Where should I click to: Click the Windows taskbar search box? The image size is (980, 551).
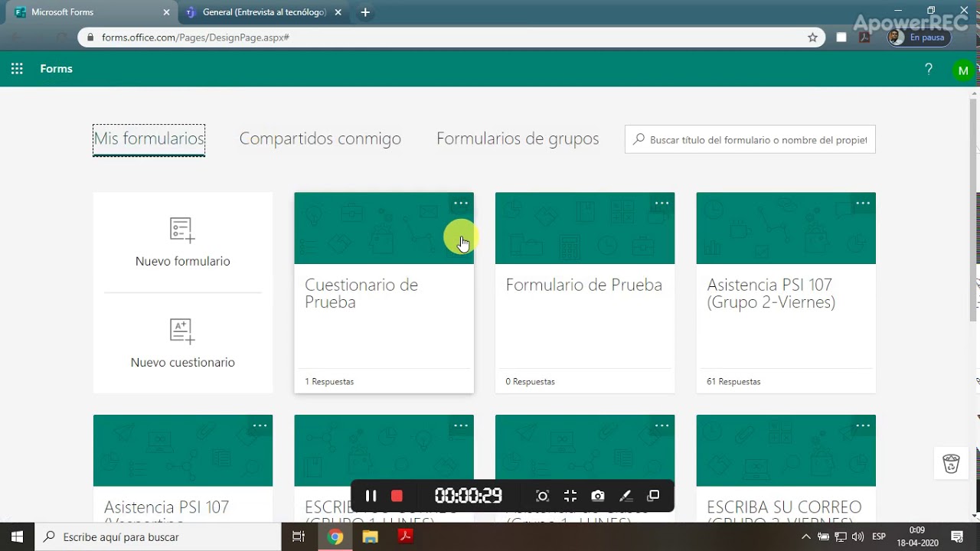159,537
